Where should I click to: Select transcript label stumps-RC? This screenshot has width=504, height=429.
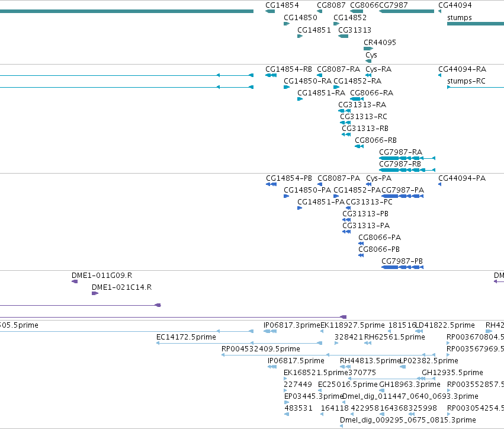466,81
